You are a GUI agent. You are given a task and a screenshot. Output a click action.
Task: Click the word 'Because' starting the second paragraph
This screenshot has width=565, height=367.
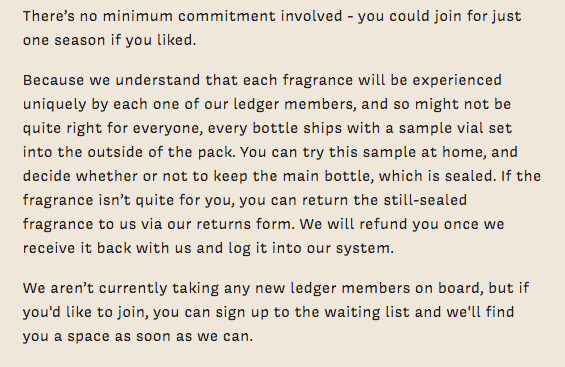[x=54, y=80]
